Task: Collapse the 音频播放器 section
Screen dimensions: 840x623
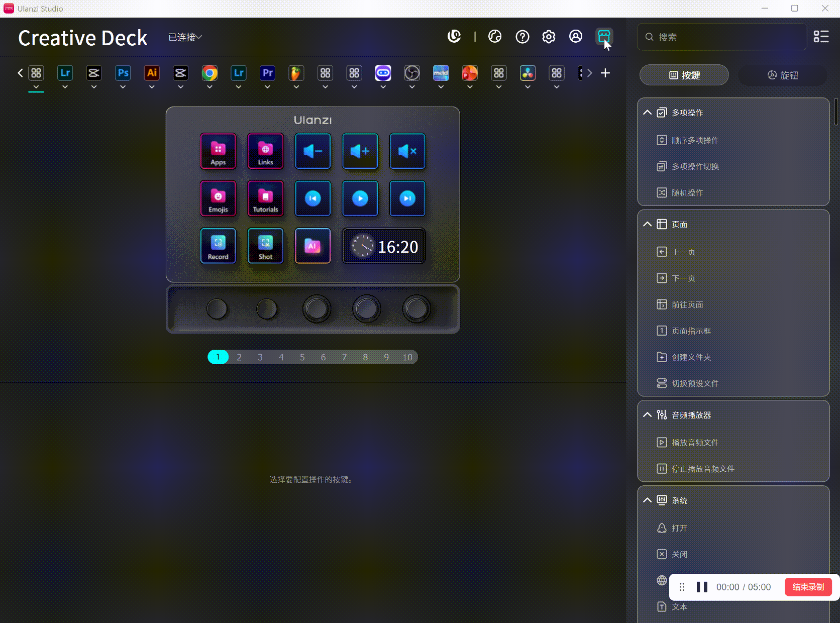Action: 648,415
